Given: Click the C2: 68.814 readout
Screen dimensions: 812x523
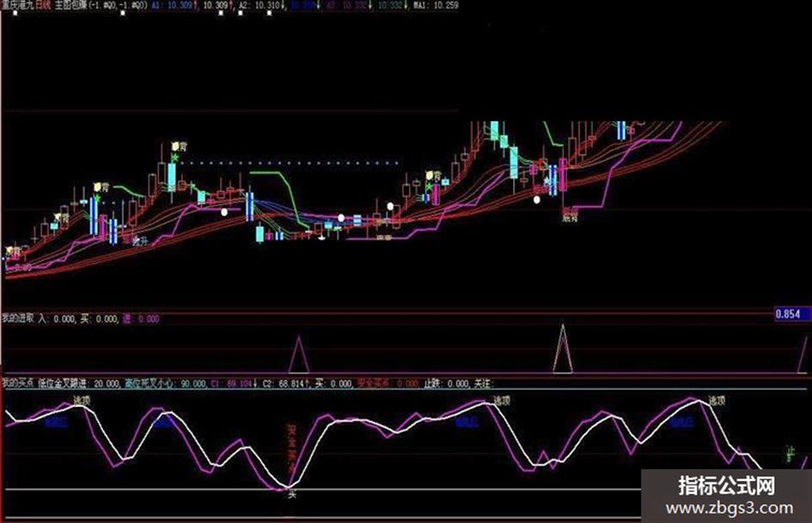Looking at the screenshot, I should (x=285, y=384).
